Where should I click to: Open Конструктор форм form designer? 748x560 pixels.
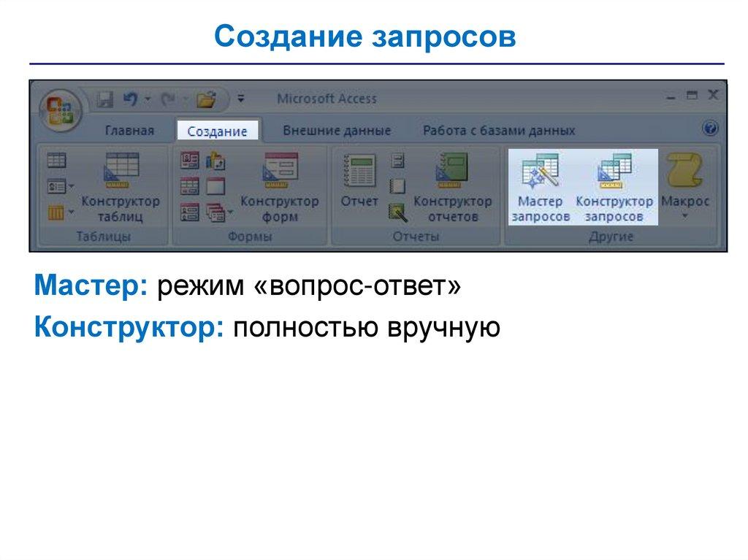280,186
